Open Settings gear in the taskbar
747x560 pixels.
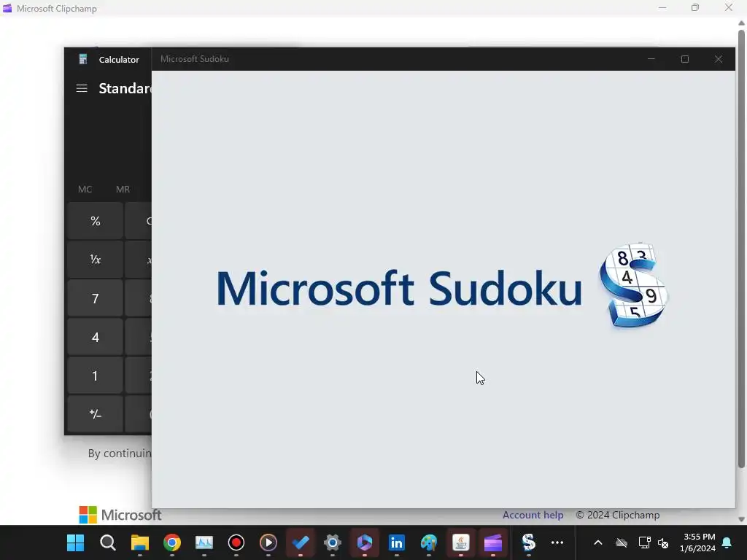coord(333,542)
